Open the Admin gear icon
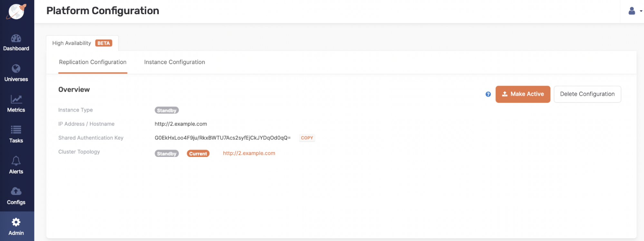Image resolution: width=644 pixels, height=241 pixels. (x=16, y=222)
